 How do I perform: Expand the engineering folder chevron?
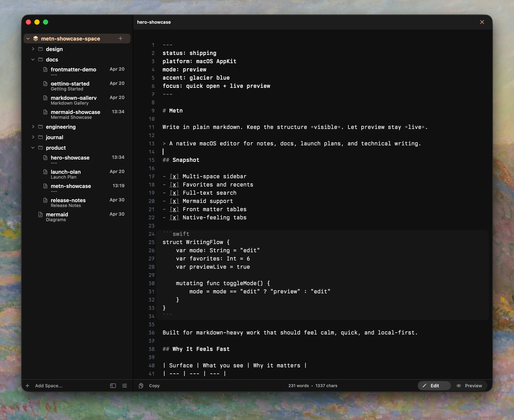[x=33, y=126]
